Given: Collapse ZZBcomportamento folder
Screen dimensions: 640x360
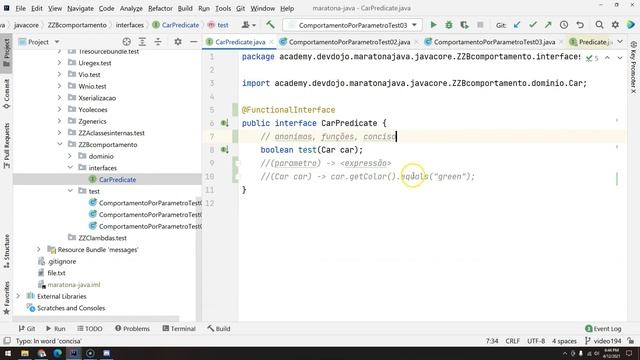Looking at the screenshot, I should [x=60, y=144].
